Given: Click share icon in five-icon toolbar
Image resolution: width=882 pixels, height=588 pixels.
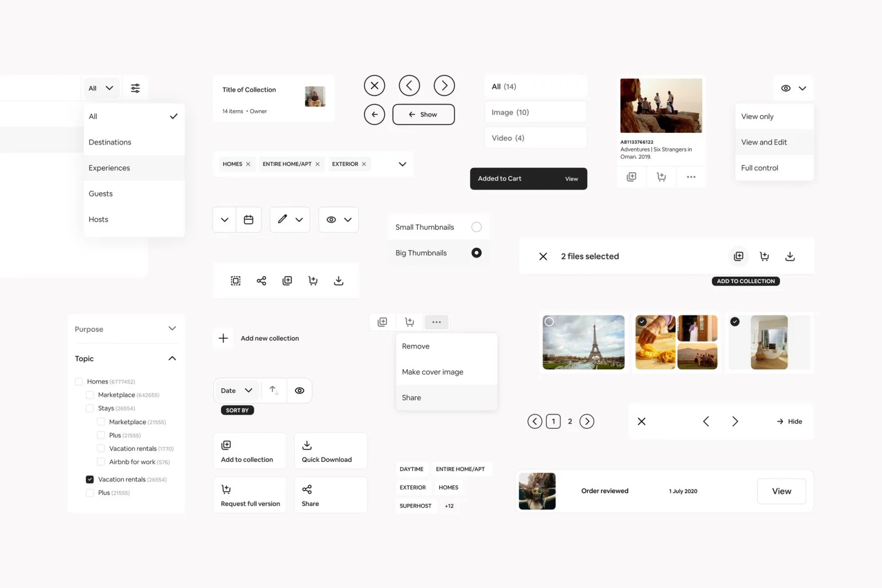Looking at the screenshot, I should coord(261,280).
